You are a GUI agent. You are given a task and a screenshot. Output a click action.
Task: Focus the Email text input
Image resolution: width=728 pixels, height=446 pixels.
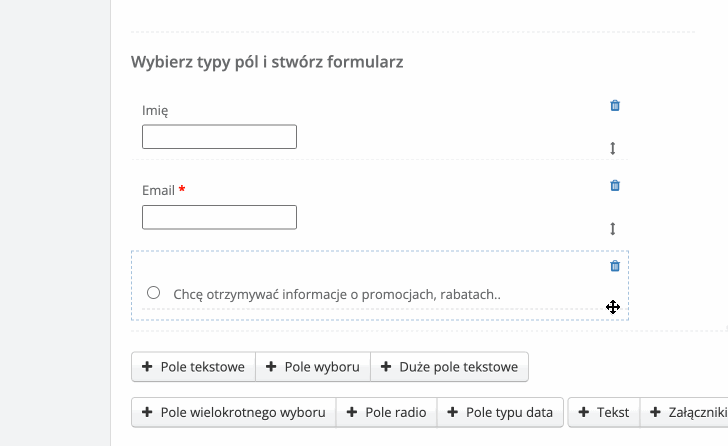(219, 217)
